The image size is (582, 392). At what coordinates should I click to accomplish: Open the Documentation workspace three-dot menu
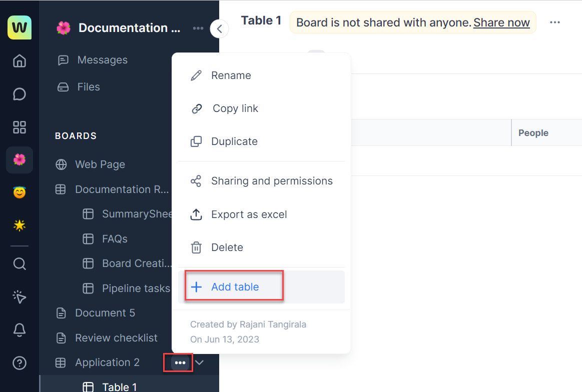point(198,28)
